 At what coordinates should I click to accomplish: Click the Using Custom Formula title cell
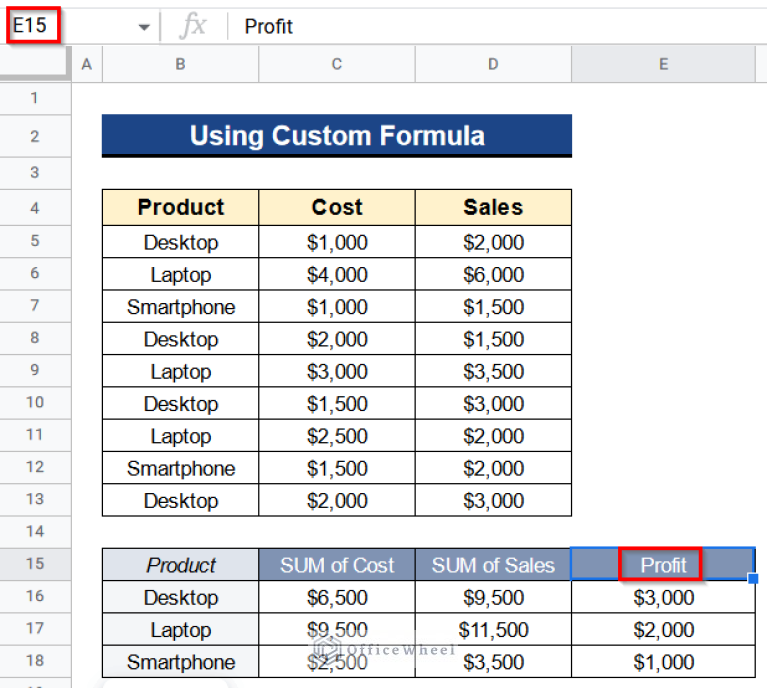pos(336,136)
